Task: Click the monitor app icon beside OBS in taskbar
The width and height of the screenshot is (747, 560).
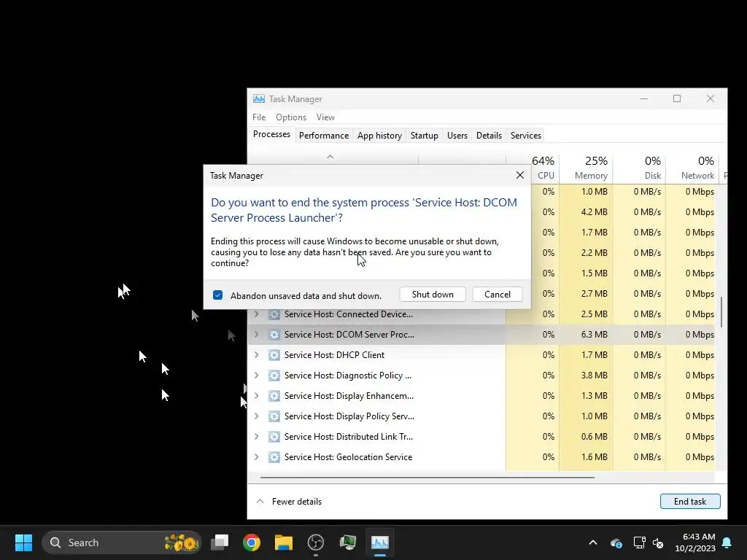Action: pos(348,542)
